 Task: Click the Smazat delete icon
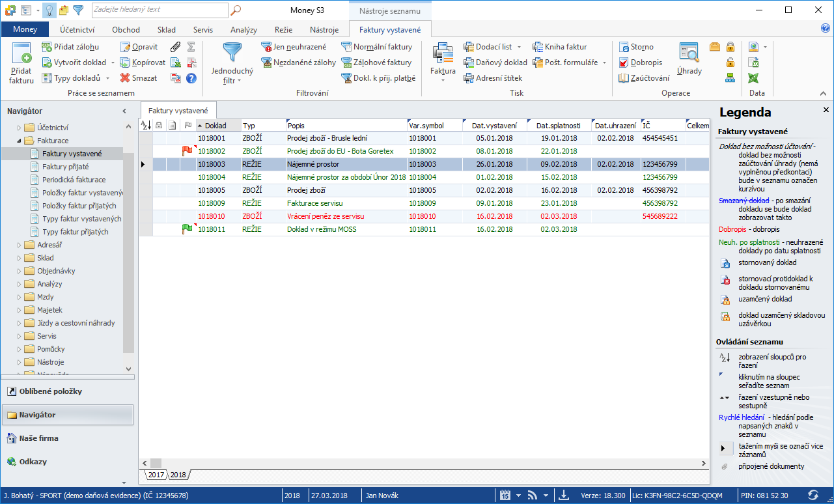point(126,78)
